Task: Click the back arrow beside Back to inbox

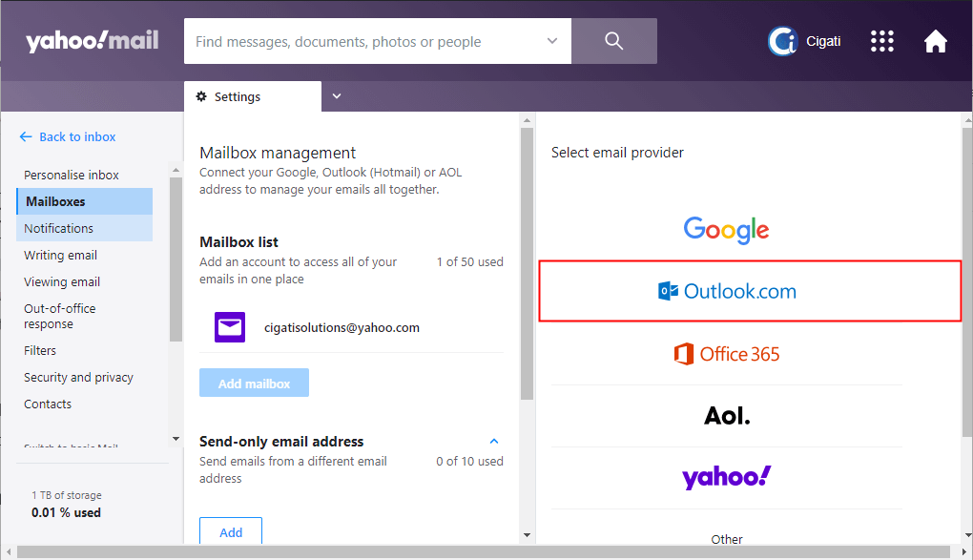Action: coord(26,136)
